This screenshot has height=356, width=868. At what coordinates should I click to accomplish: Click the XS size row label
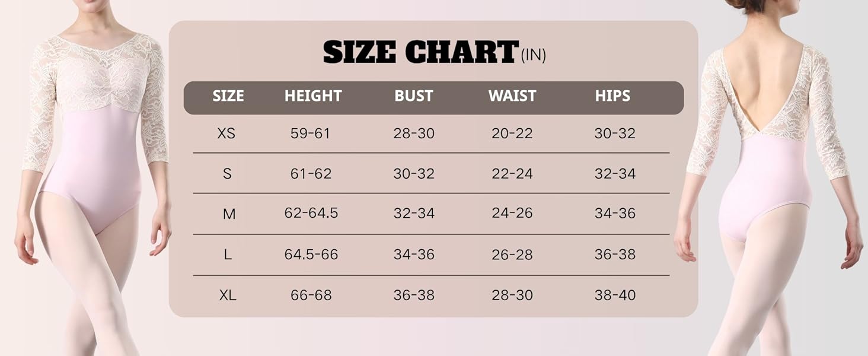click(226, 133)
